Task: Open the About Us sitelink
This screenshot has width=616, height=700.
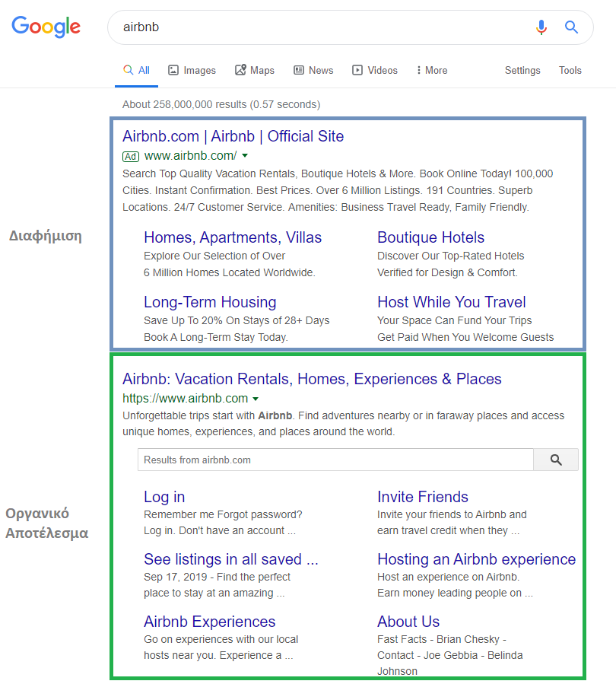Action: 408,622
